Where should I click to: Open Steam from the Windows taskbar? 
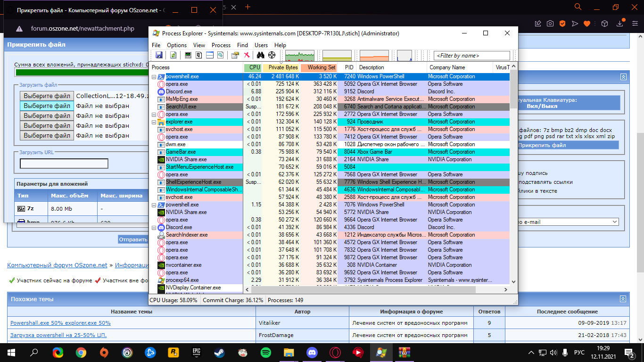pos(220,352)
